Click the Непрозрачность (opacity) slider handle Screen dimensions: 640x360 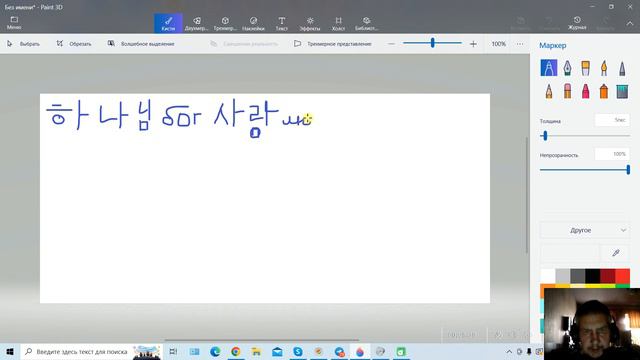(628, 169)
